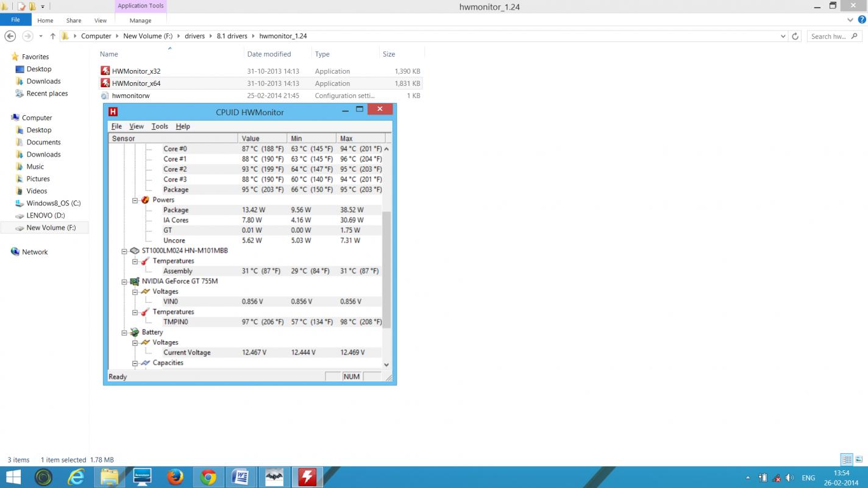
Task: Collapse the NVIDIA GeForce GT 755M node
Action: pyautogui.click(x=124, y=281)
